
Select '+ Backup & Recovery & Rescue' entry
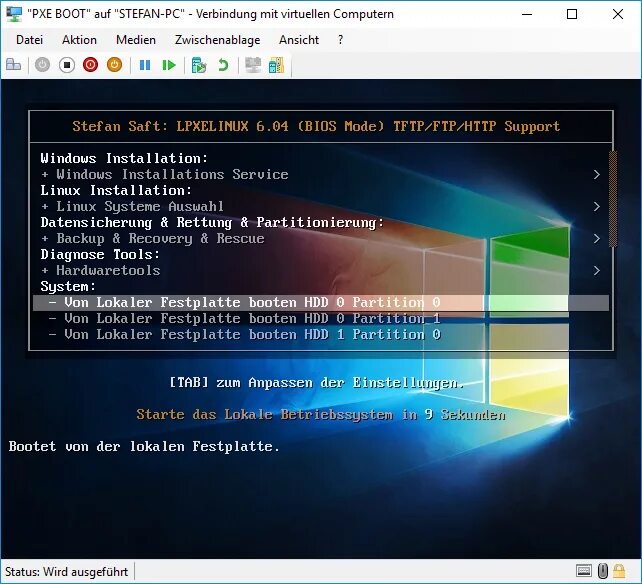point(320,238)
